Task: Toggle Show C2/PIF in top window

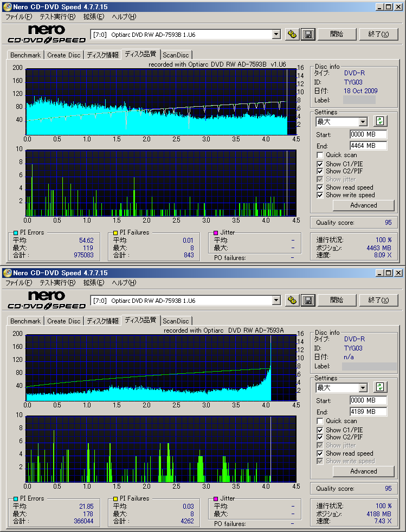Action: pyautogui.click(x=320, y=171)
